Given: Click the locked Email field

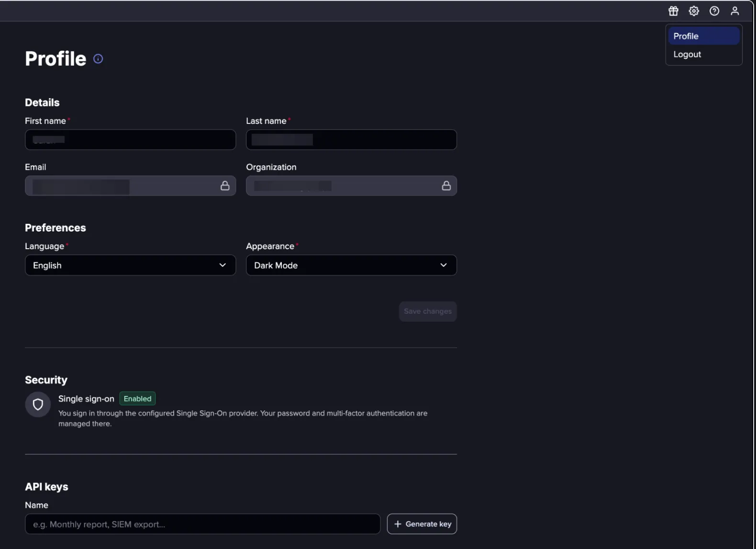Looking at the screenshot, I should [130, 186].
